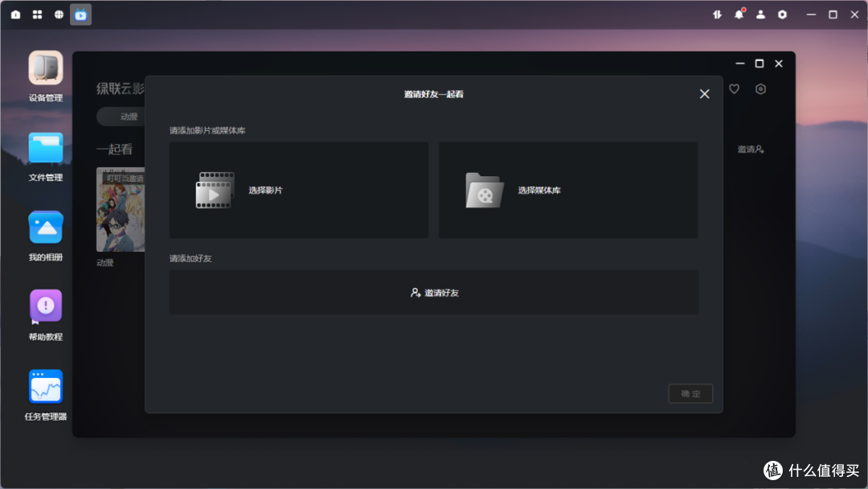Screen dimensions: 868x489
Task: Open the 任务管理器 task manager icon
Action: coord(45,387)
